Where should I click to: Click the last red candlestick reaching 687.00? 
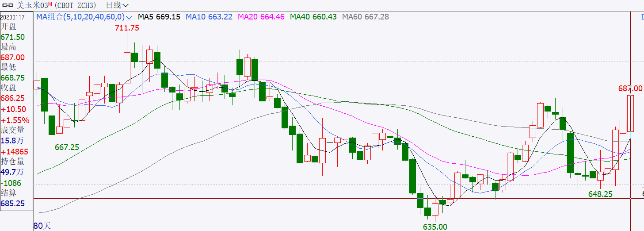630,113
